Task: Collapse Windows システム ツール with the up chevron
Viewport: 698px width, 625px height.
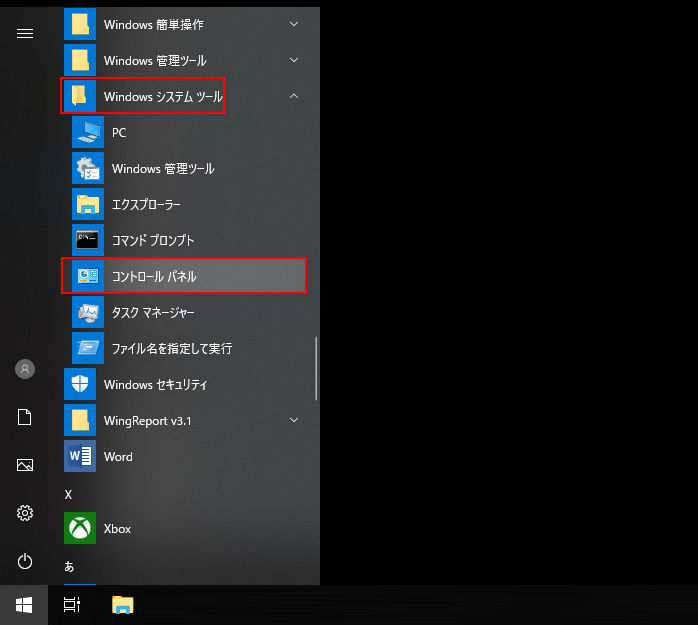Action: (294, 96)
